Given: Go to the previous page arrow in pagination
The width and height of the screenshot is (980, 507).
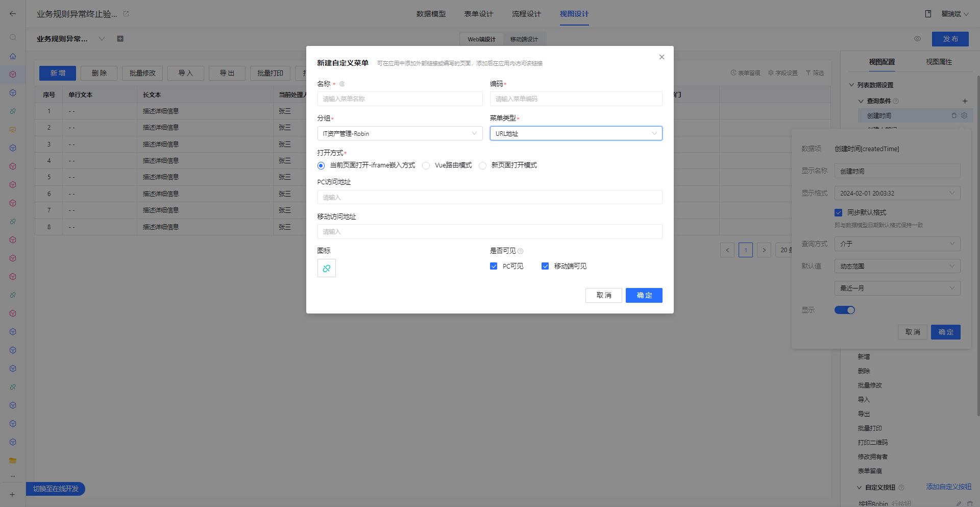Looking at the screenshot, I should click(x=727, y=250).
